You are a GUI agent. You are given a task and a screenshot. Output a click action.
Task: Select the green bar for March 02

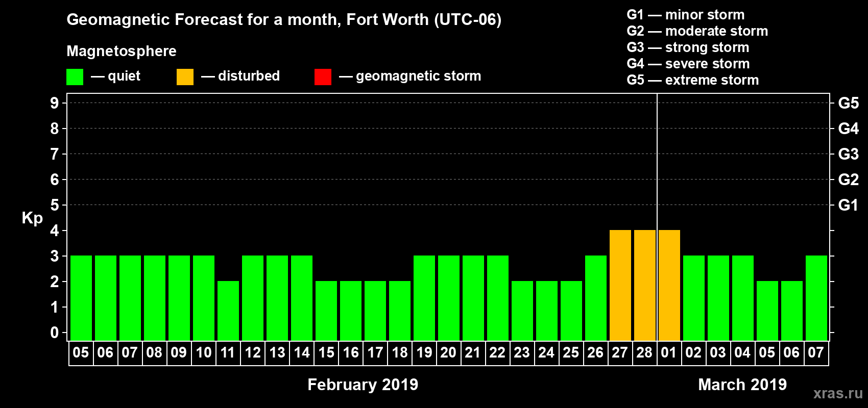pyautogui.click(x=694, y=298)
